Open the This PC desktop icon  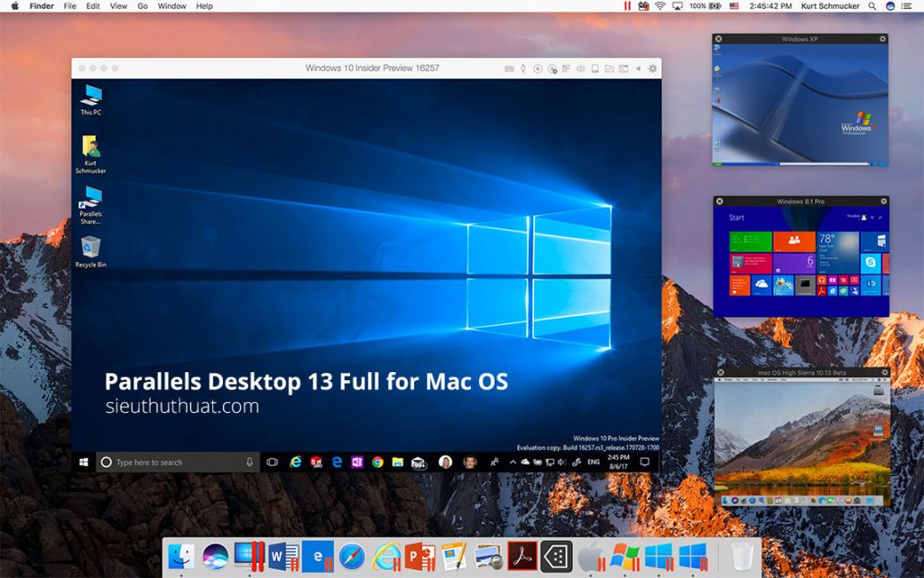coord(91,99)
